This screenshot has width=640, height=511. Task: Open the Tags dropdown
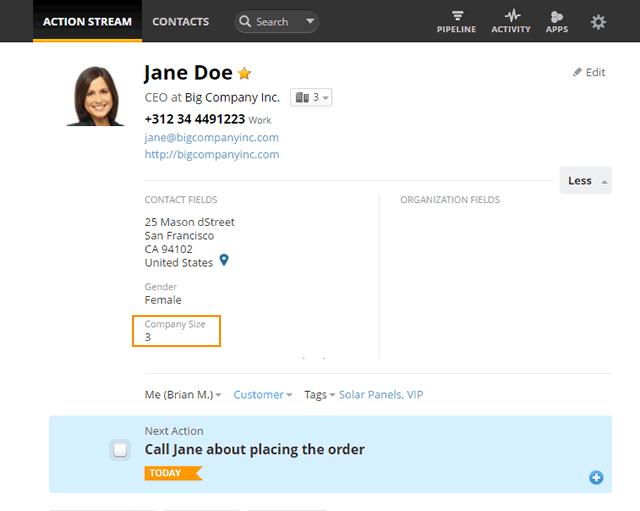click(x=319, y=395)
